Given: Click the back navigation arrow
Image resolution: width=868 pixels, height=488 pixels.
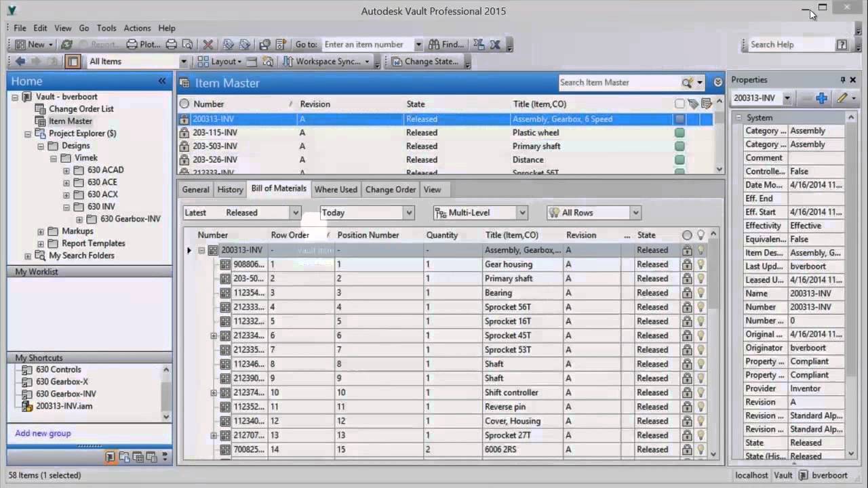Looking at the screenshot, I should 20,62.
